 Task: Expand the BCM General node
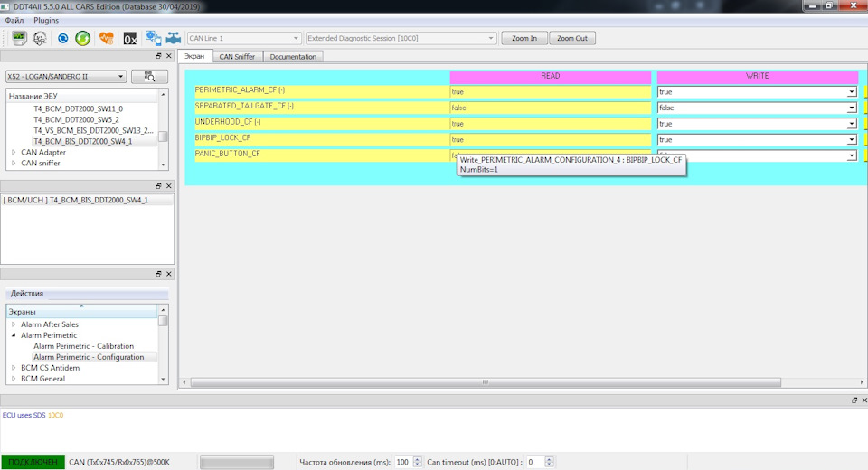pyautogui.click(x=14, y=379)
